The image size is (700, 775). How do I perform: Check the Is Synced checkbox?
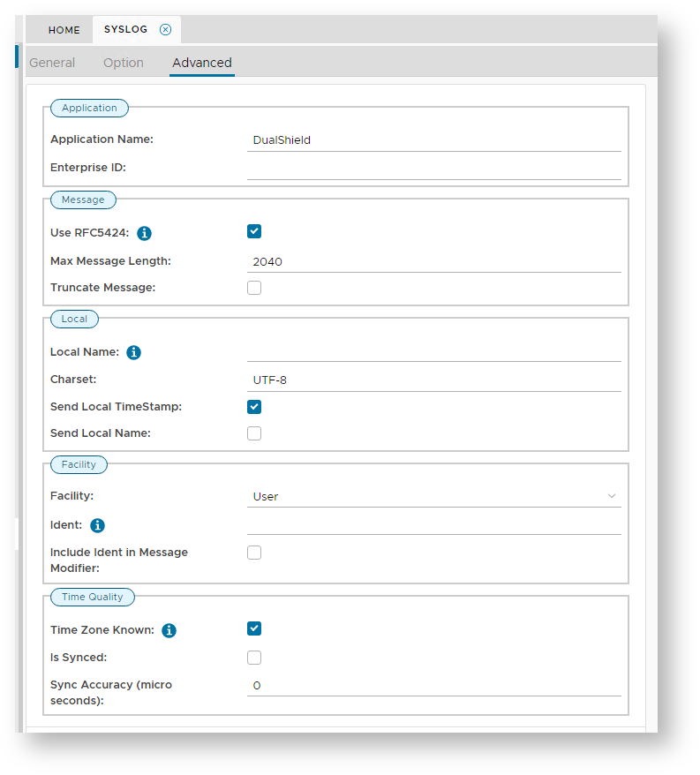tap(254, 657)
